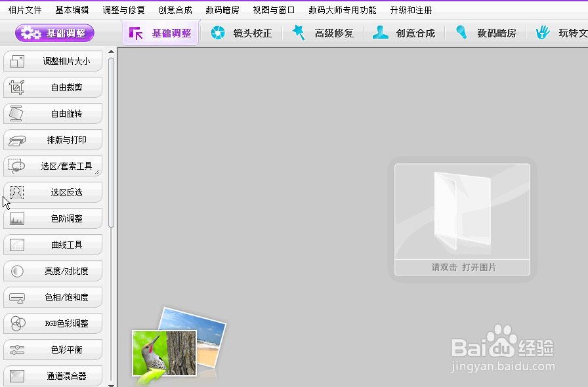Click the sidebar scroll up arrow
The width and height of the screenshot is (588, 387).
coord(111,52)
